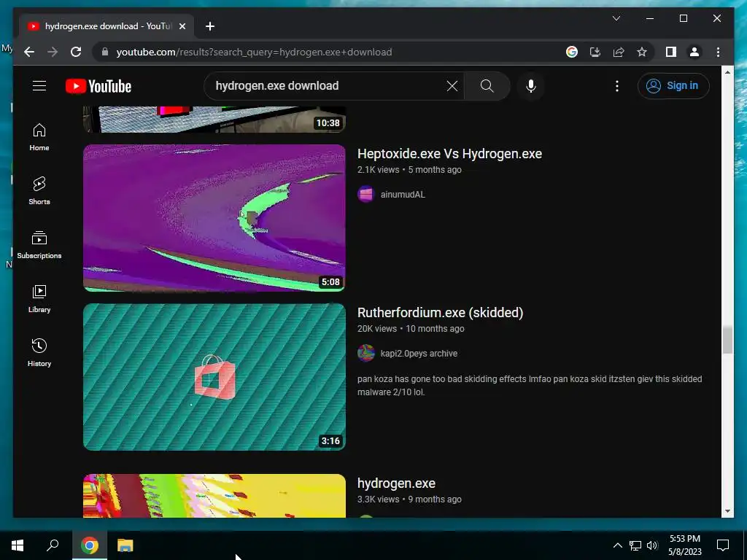Click kapi2.0peys archive channel avatar
Screen dimensions: 747x560
(x=366, y=354)
